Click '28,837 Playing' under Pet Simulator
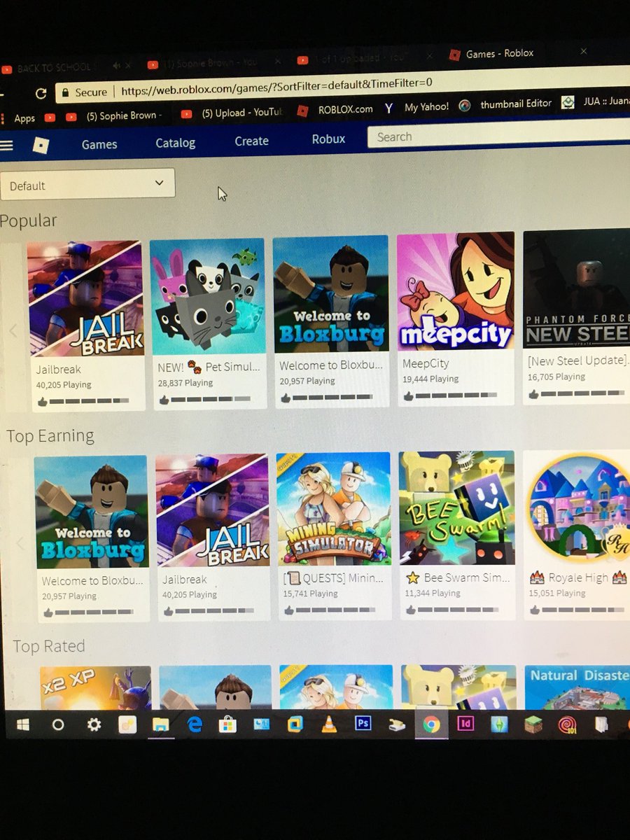 pyautogui.click(x=185, y=383)
